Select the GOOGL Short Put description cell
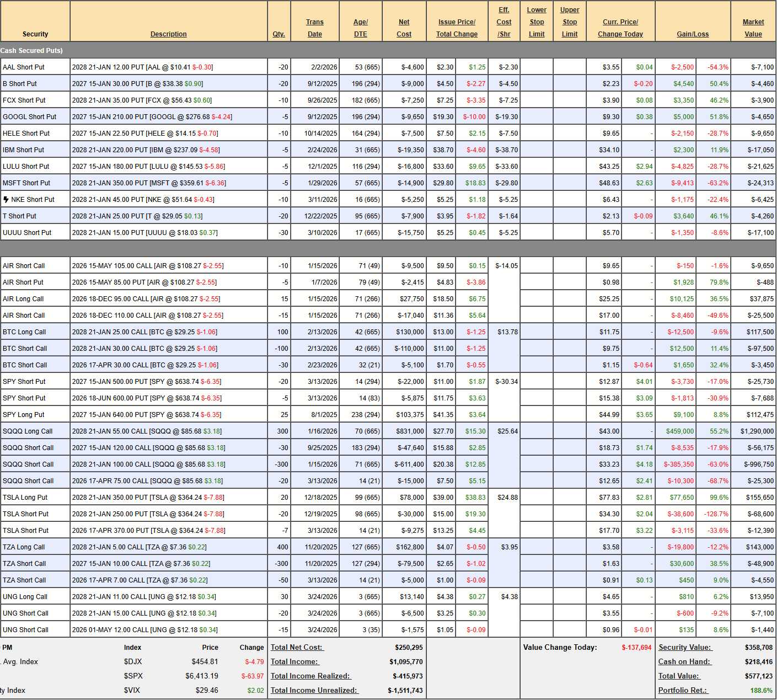 168,117
